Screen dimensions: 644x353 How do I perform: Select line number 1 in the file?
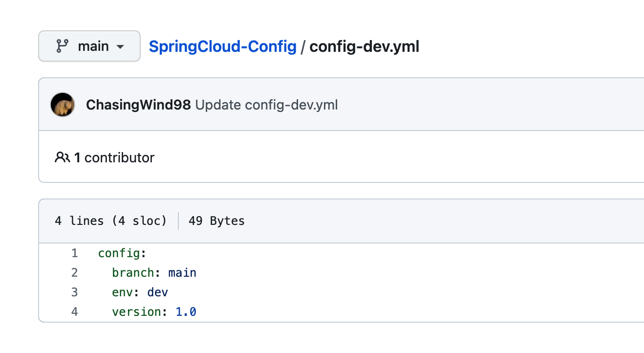pos(74,253)
